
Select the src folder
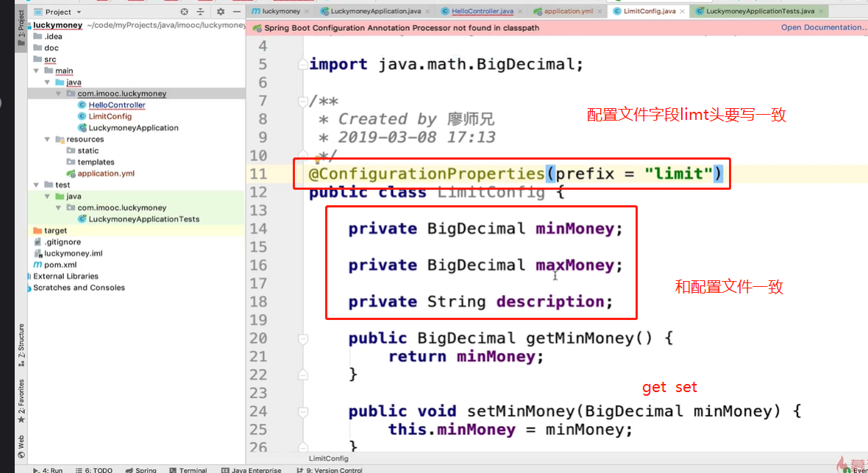tap(50, 60)
